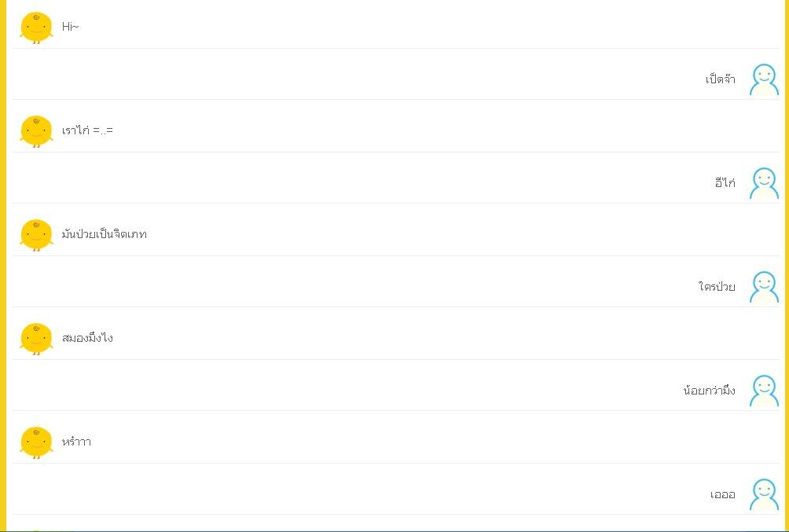This screenshot has height=532, width=789.
Task: Click the yellow chick avatar beside "Hi~"
Action: [x=36, y=28]
